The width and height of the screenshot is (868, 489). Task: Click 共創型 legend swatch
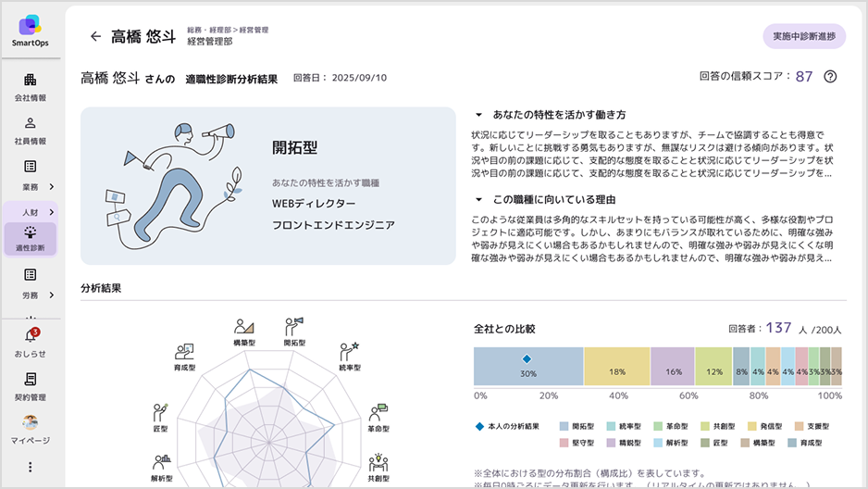click(705, 426)
